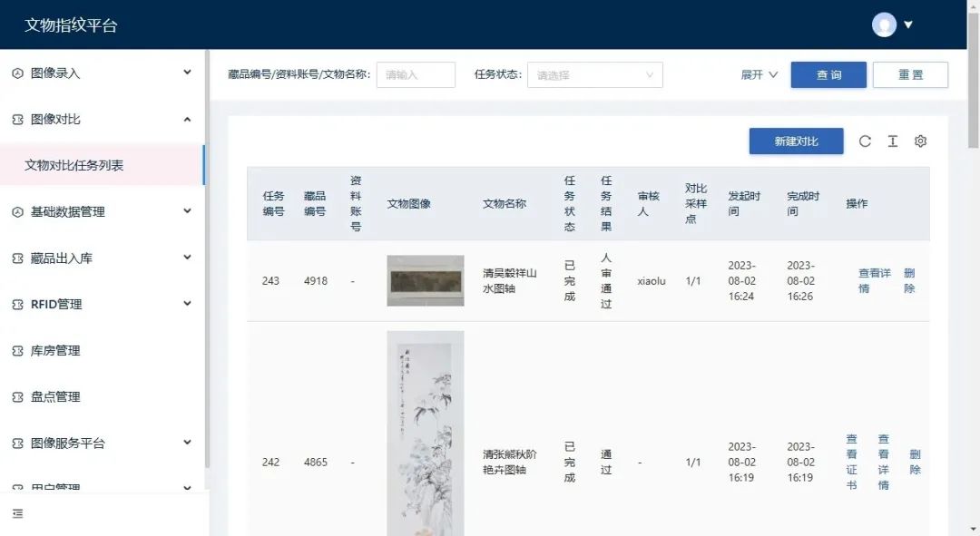Click 查看详情 for task 242
The height and width of the screenshot is (536, 980).
click(883, 462)
